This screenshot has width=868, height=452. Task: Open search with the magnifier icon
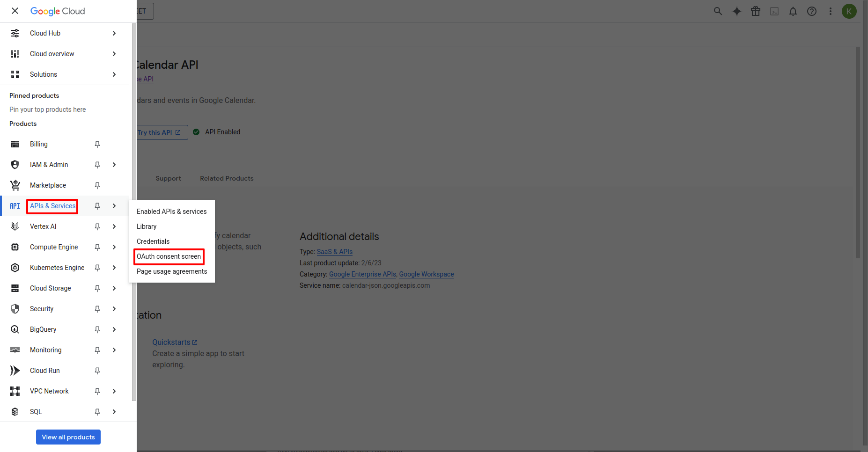pyautogui.click(x=718, y=11)
